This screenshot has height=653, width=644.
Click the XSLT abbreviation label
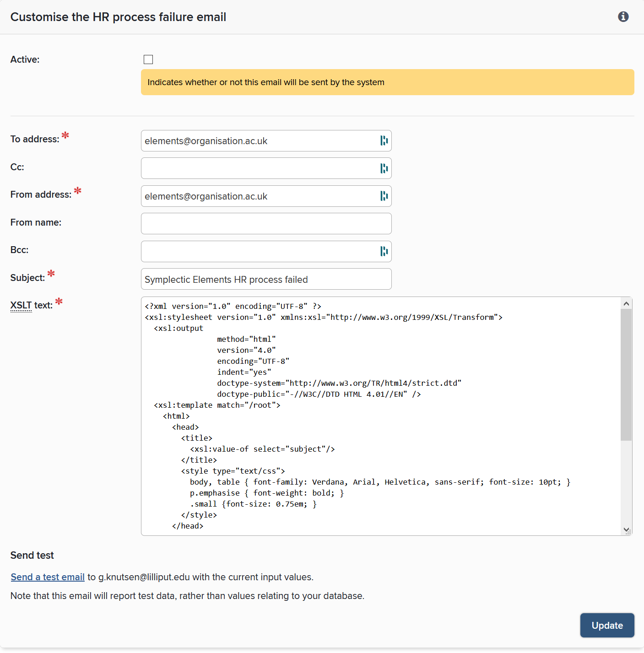[x=21, y=305]
